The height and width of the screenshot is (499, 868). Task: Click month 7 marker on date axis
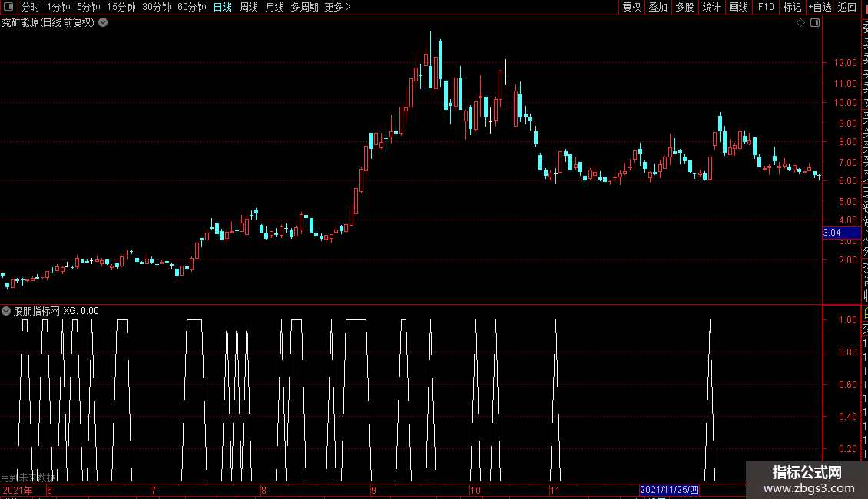pyautogui.click(x=154, y=490)
